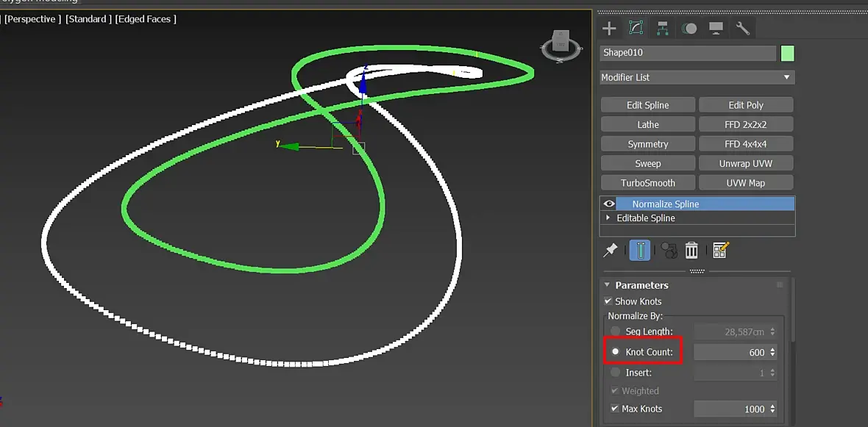868x427 pixels.
Task: Click the Pin Stack icon
Action: (x=610, y=251)
